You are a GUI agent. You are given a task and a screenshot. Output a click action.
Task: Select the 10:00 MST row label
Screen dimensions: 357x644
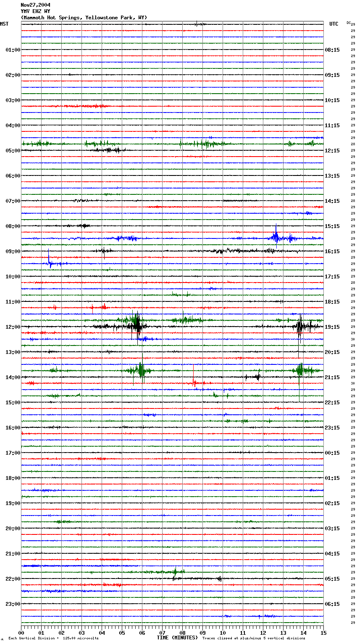pyautogui.click(x=13, y=277)
